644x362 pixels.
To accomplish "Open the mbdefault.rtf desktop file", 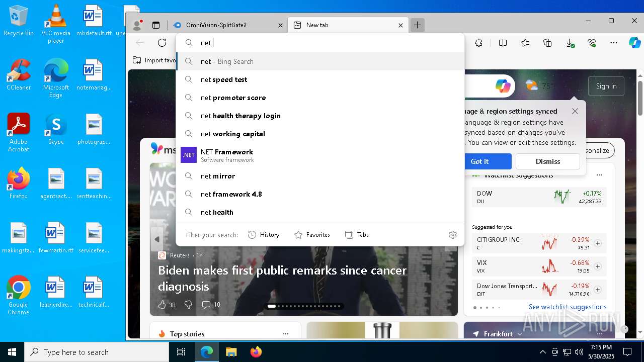I will pyautogui.click(x=94, y=21).
